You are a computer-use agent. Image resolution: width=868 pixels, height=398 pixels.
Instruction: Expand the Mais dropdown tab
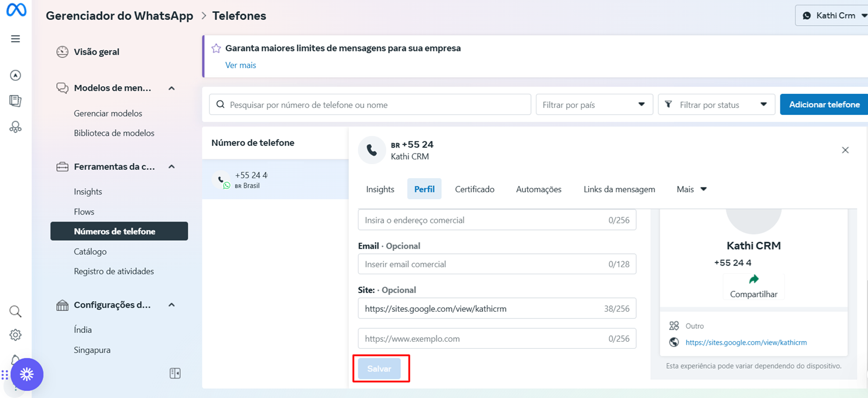(691, 189)
